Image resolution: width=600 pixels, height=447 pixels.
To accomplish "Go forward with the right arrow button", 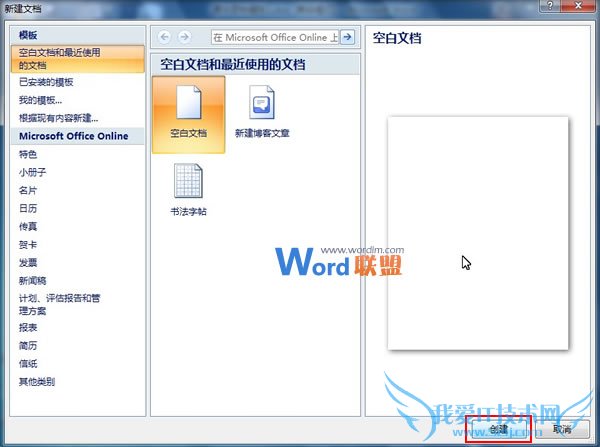I will click(184, 37).
